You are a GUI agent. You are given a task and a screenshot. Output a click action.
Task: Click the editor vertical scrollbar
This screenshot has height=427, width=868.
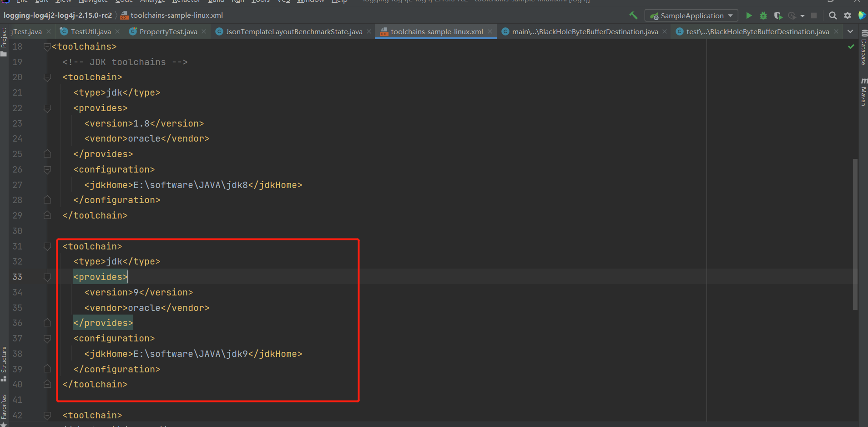coord(855,234)
